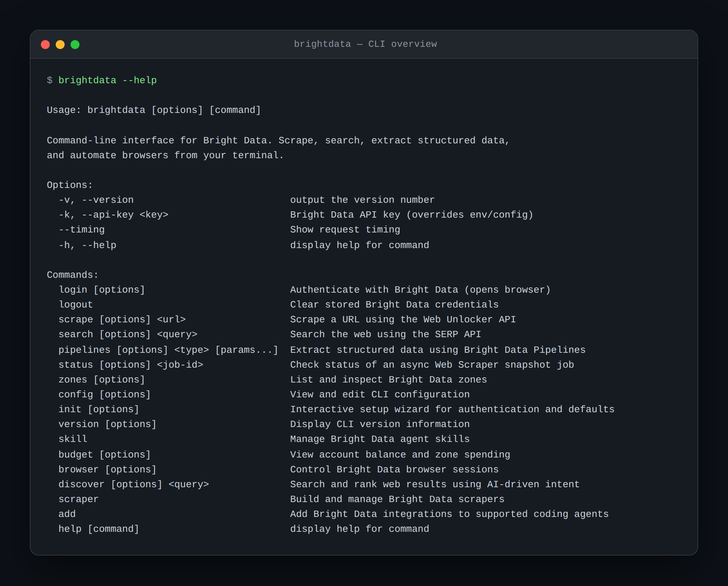Click 'View and edit CLI configuration'
Viewport: 728px width, 586px height.
(x=380, y=394)
